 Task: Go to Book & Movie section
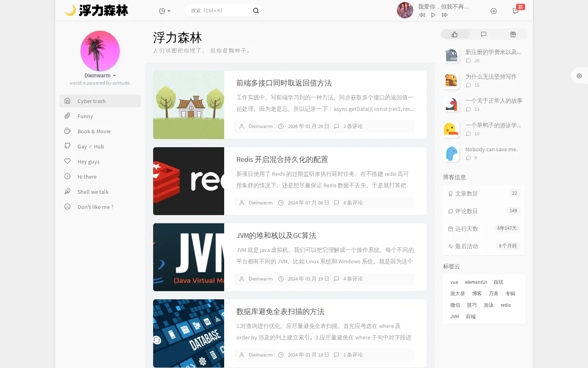point(100,131)
